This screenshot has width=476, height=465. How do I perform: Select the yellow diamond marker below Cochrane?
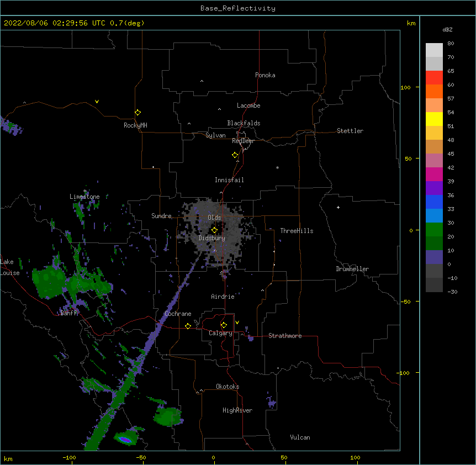(x=188, y=326)
